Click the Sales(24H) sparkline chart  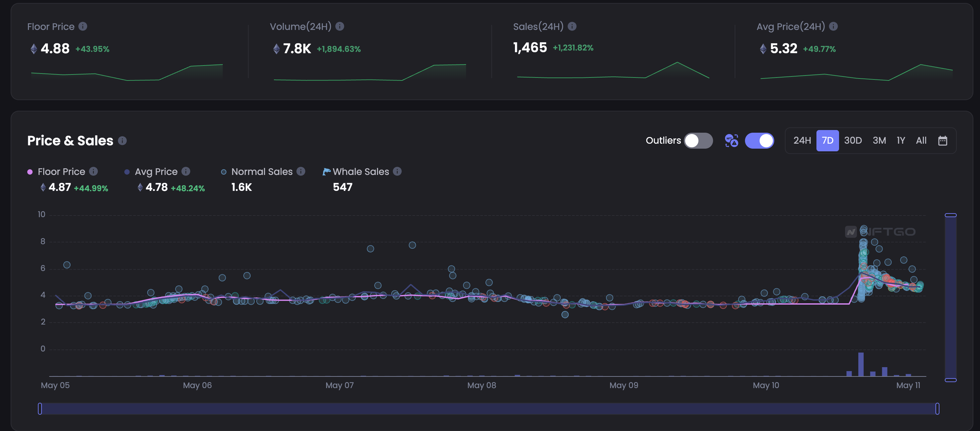point(613,70)
